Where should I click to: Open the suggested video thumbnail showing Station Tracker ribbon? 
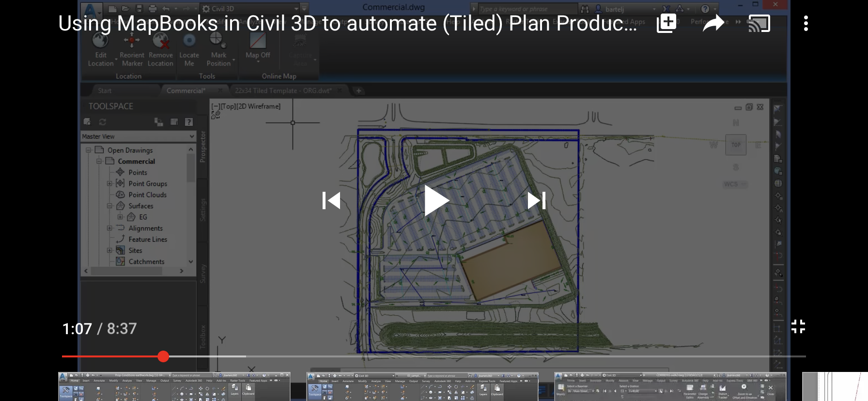(670, 386)
